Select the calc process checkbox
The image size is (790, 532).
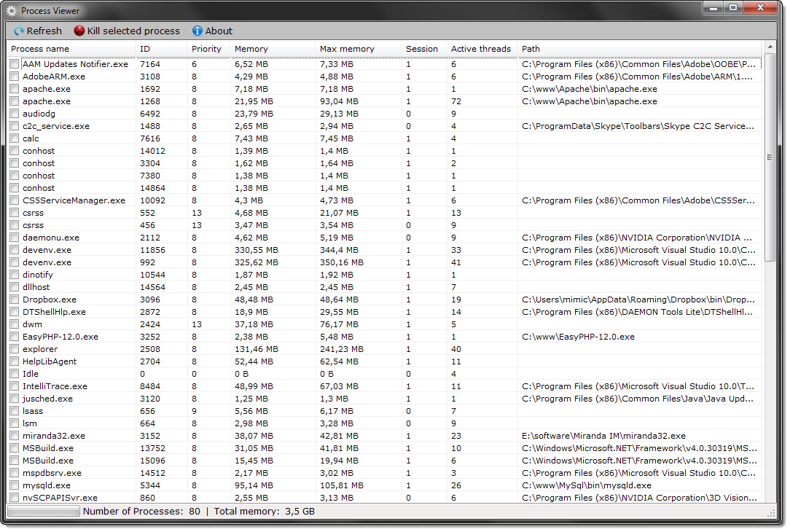(15, 138)
